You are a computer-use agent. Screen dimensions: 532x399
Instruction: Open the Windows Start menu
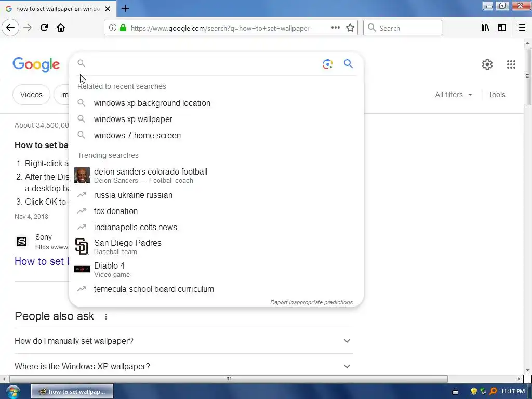[x=13, y=392]
